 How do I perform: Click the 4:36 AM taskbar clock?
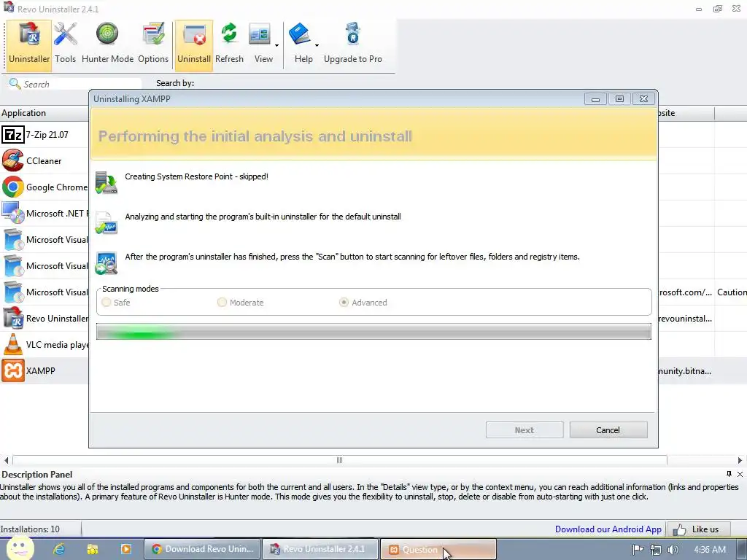[x=710, y=550]
